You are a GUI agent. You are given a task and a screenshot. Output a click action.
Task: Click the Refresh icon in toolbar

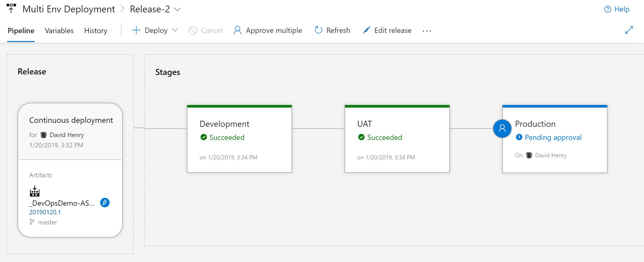[318, 30]
